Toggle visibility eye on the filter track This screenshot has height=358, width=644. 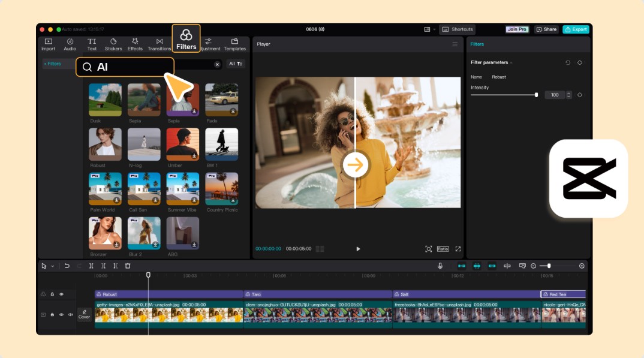(x=61, y=294)
